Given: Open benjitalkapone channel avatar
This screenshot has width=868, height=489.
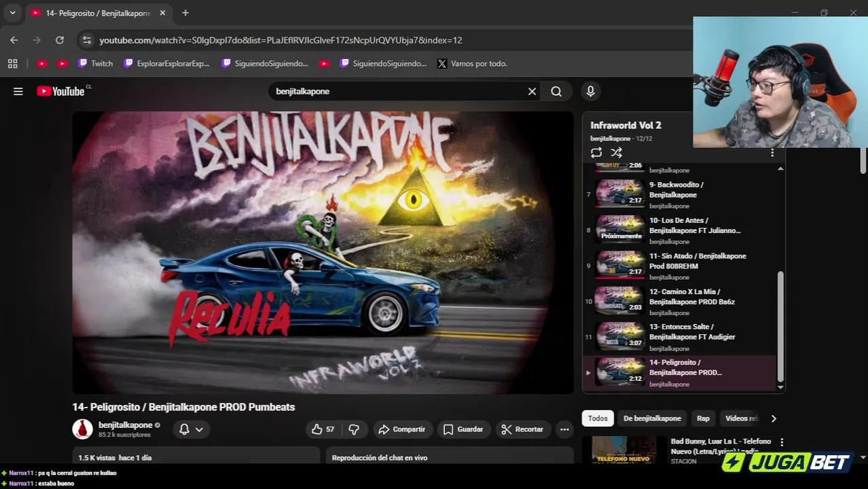Looking at the screenshot, I should click(x=82, y=429).
